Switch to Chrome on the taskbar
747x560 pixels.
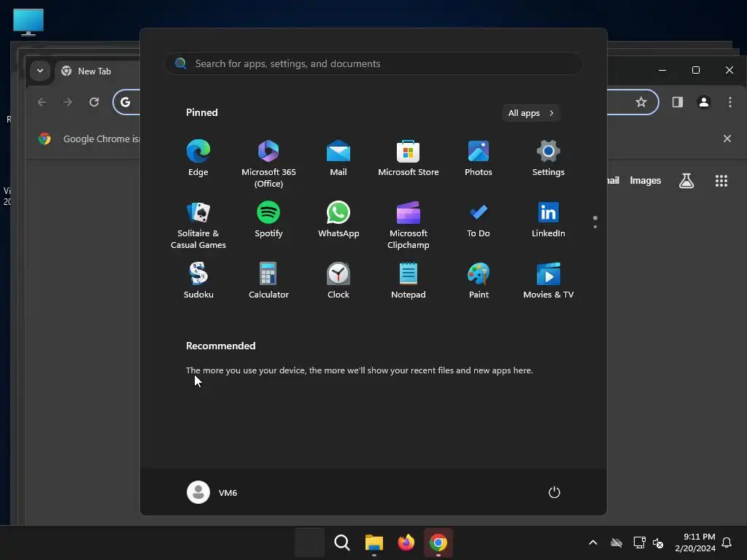pos(438,542)
